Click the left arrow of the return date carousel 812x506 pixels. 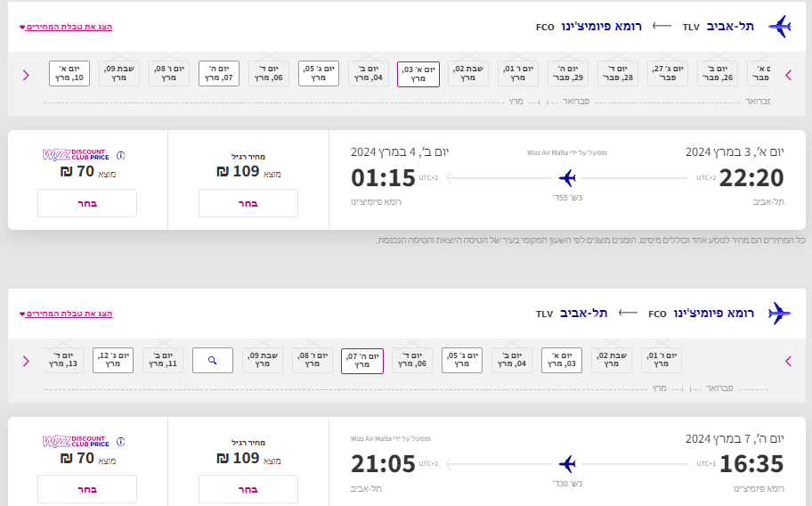789,362
